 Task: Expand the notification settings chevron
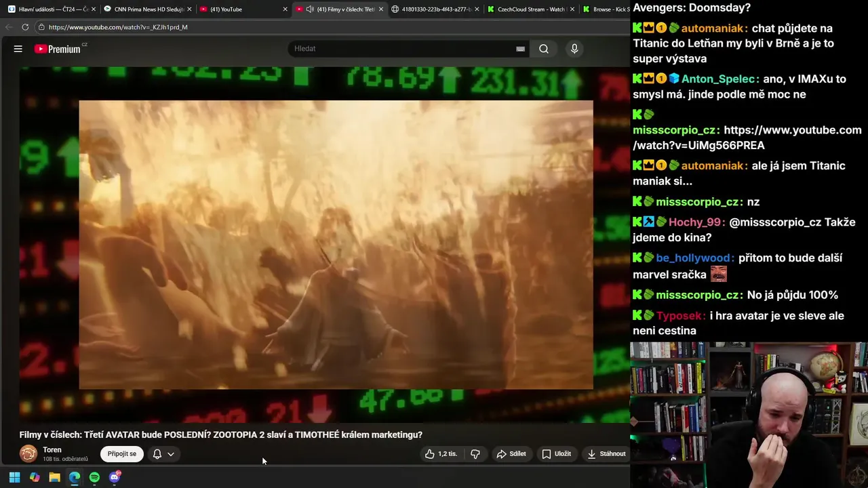[171, 454]
